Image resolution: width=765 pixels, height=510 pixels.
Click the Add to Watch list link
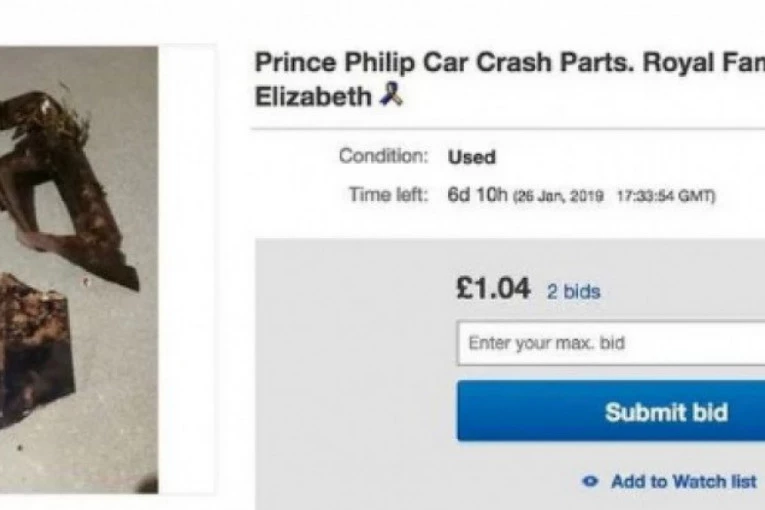[x=683, y=481]
